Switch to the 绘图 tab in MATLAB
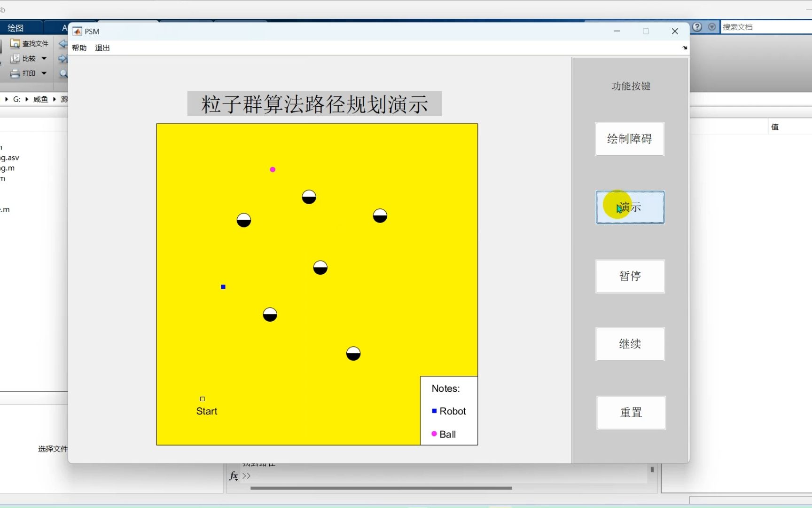Screen dimensions: 812x508 [x=16, y=28]
